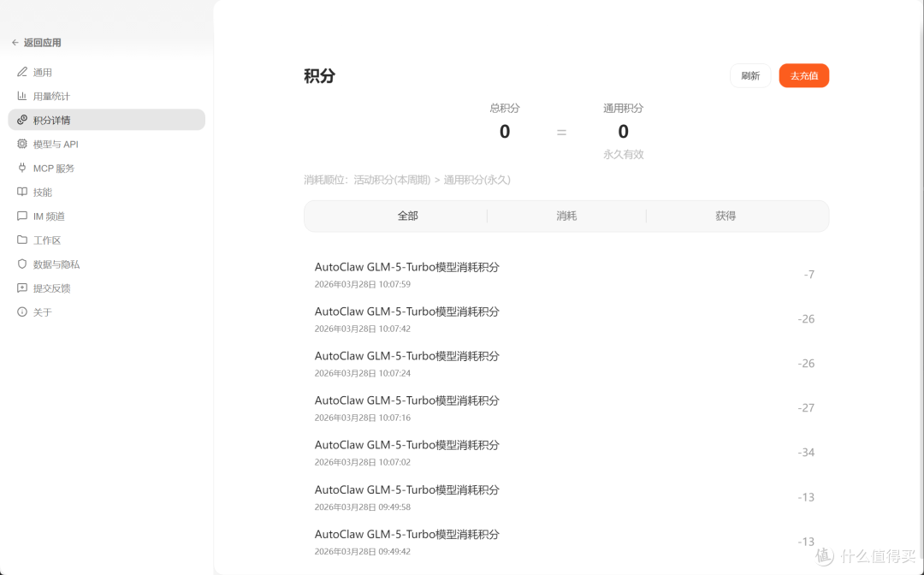
Task: Click the record dated 09:49:58
Action: point(566,497)
